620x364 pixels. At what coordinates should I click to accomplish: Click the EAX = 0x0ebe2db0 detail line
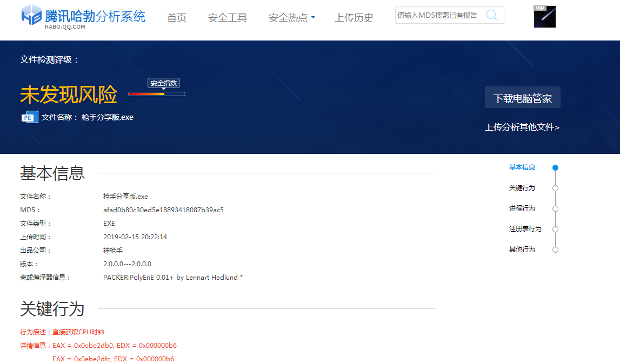(115, 346)
